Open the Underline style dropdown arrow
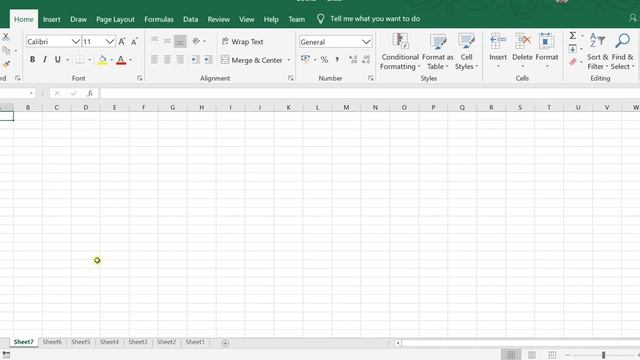The width and height of the screenshot is (640, 360). click(67, 60)
